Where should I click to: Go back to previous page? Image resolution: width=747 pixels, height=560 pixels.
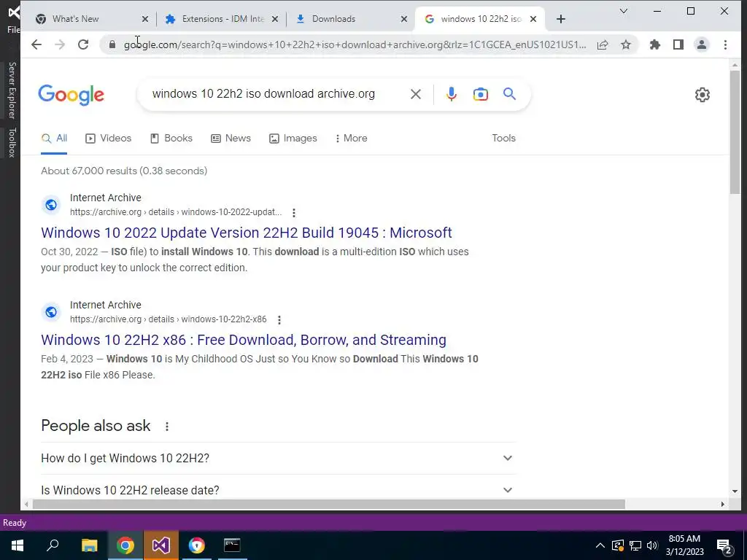coord(36,44)
